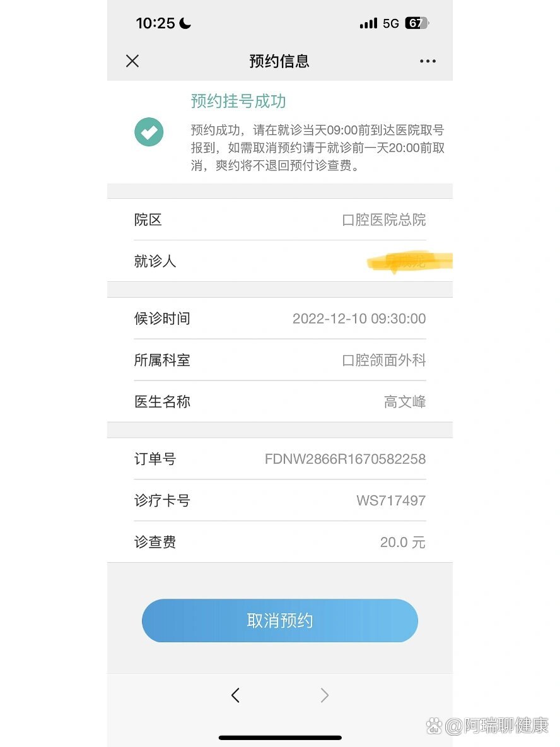The width and height of the screenshot is (560, 747).
Task: Tap the home indicator bar at bottom
Action: 280,738
